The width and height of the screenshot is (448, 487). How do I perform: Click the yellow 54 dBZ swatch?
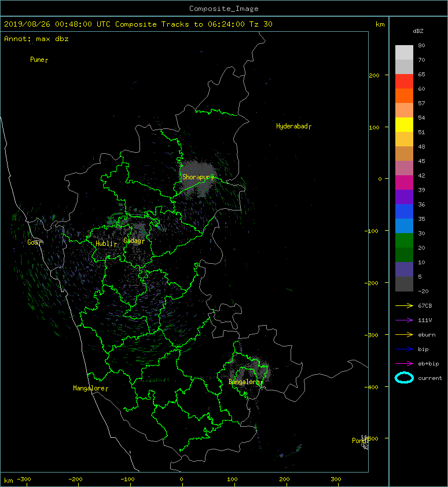(x=404, y=124)
